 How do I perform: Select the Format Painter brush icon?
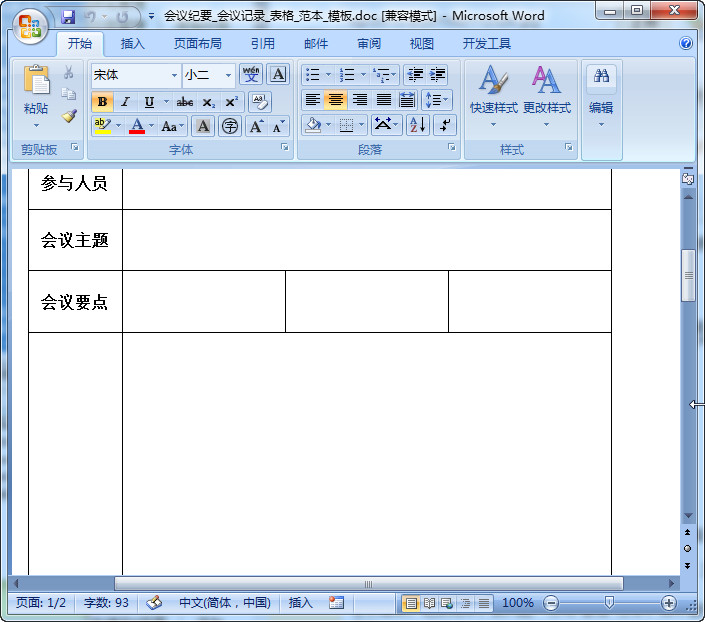[69, 116]
